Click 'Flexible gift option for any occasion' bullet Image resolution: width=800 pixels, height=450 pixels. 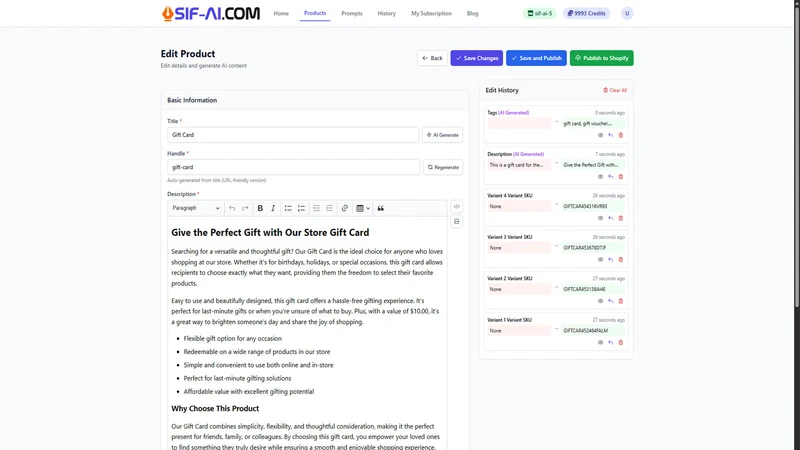pos(233,338)
